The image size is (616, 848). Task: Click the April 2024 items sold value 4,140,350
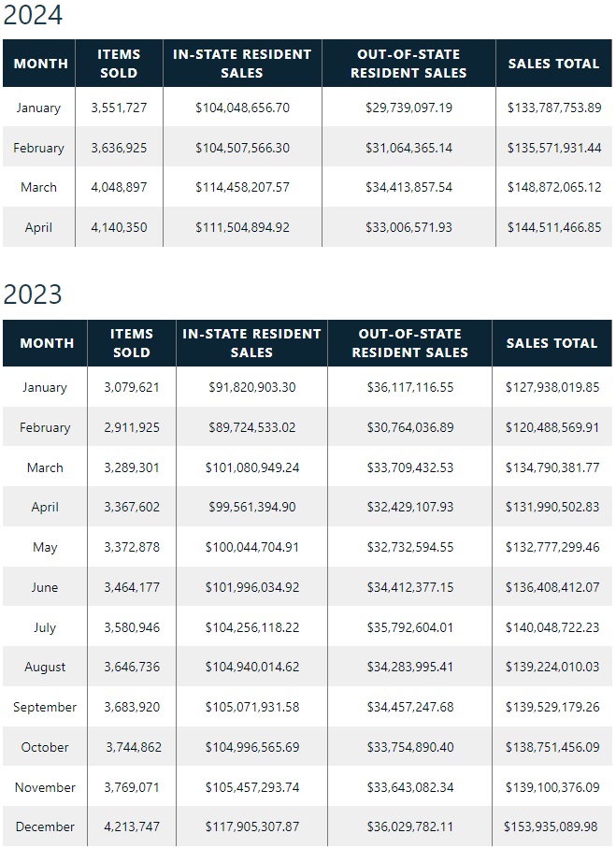point(119,227)
